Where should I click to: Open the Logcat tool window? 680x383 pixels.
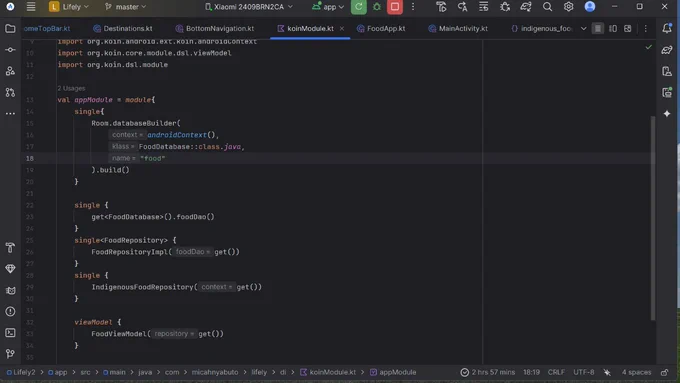coord(10,290)
